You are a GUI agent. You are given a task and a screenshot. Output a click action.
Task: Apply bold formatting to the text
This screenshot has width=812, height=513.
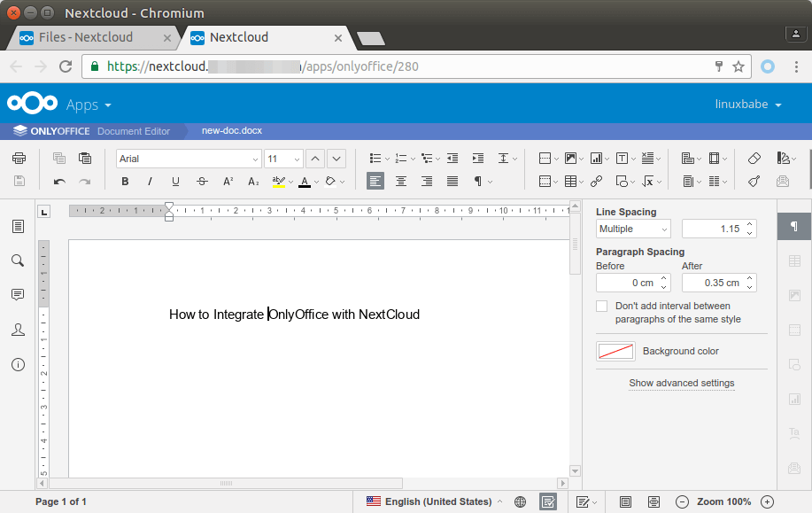(123, 182)
